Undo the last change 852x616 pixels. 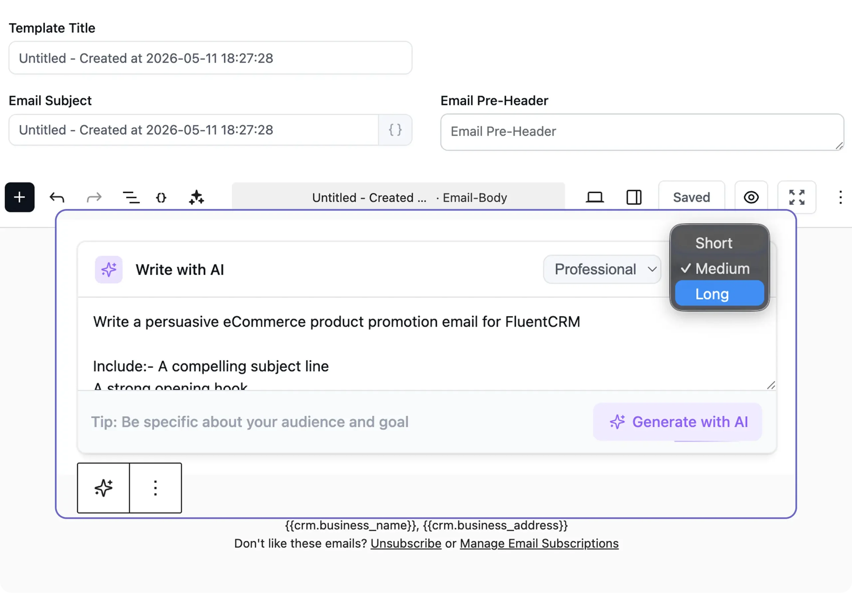[57, 198]
